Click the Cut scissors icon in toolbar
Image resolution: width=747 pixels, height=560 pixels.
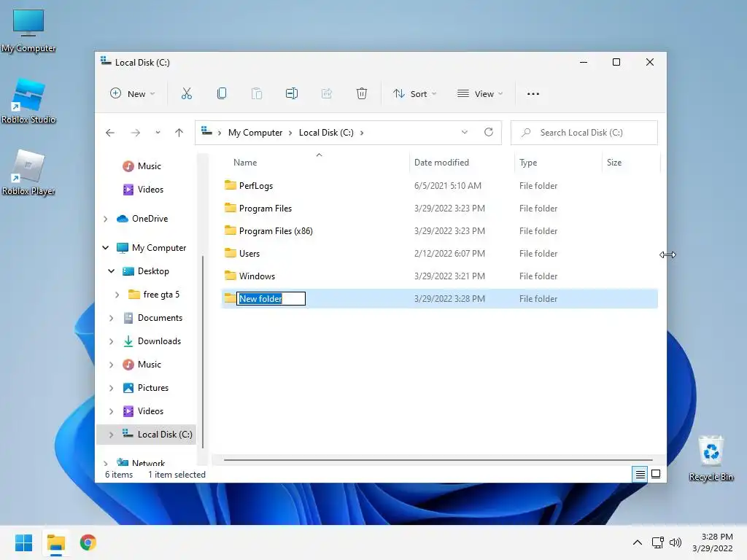coord(186,94)
